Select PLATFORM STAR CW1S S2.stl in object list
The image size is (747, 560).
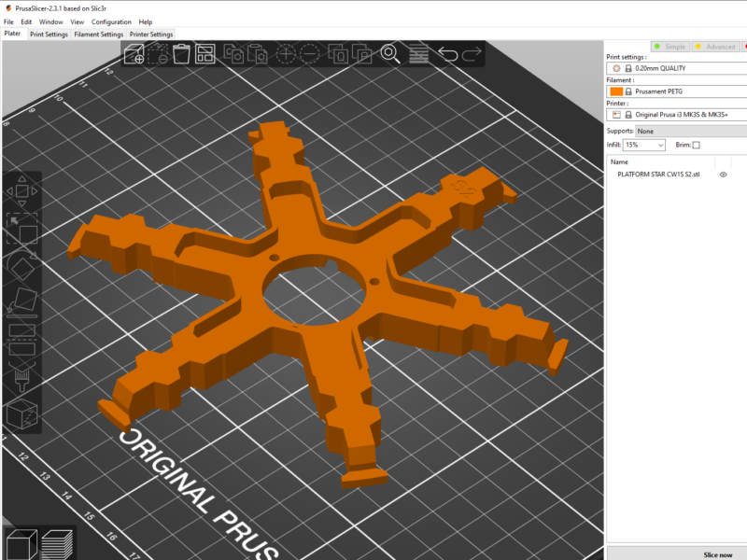point(659,175)
